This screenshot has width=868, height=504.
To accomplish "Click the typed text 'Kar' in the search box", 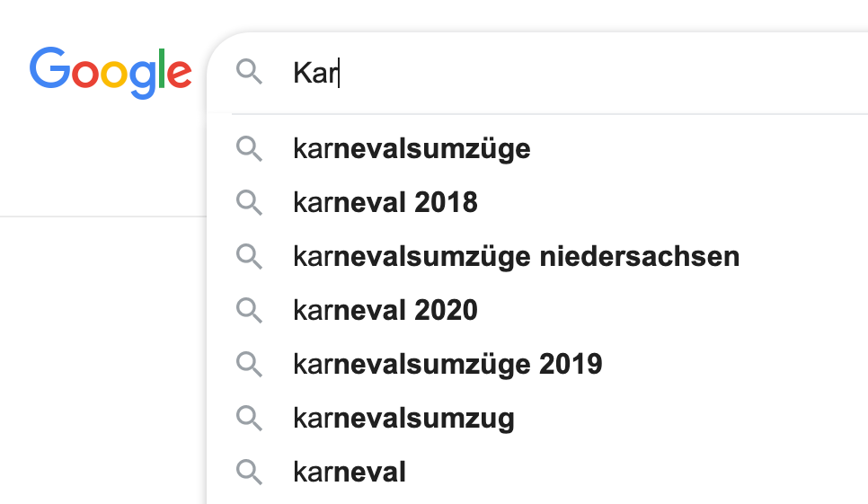I will coord(315,73).
